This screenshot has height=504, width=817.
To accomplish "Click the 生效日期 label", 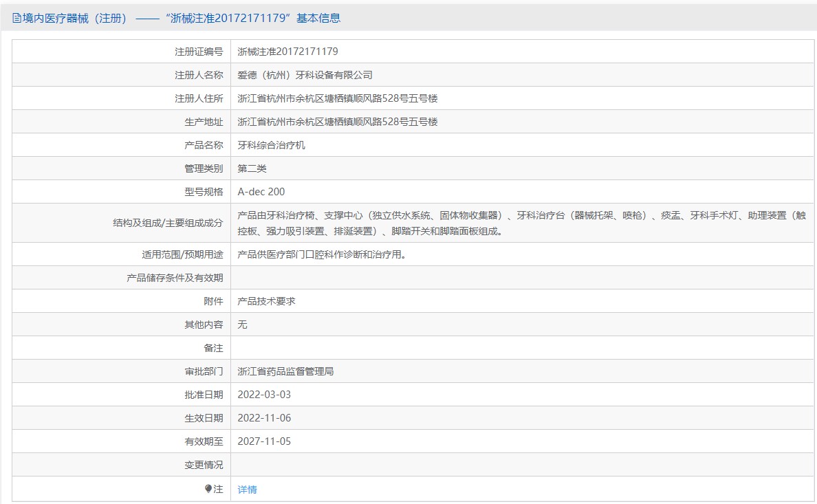I will [204, 418].
